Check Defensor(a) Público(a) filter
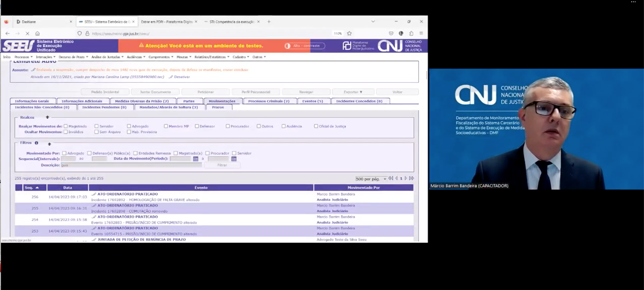644x290 pixels. coord(89,153)
